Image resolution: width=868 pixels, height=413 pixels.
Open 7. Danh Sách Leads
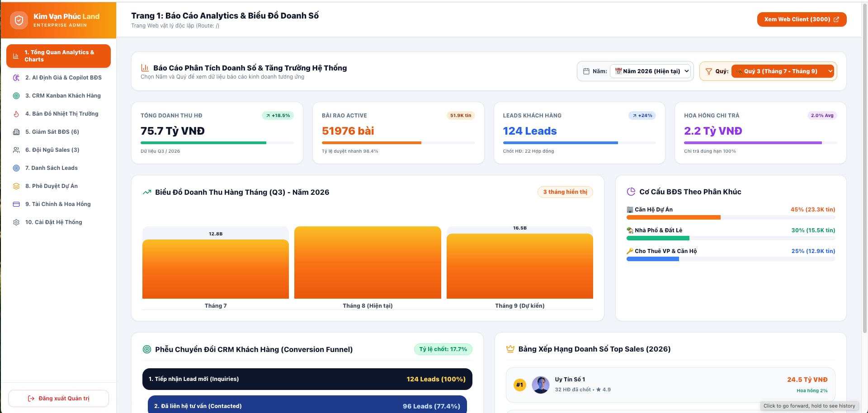point(58,168)
